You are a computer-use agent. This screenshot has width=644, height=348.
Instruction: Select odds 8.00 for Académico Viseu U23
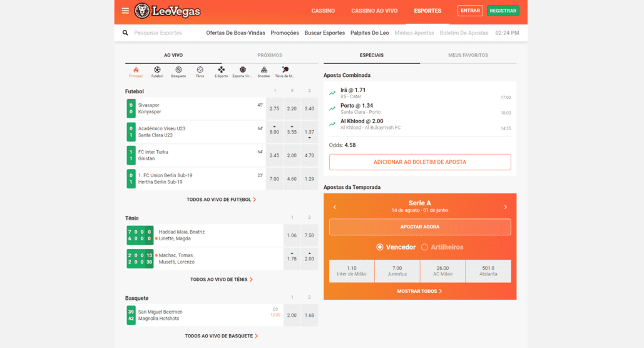(x=274, y=132)
